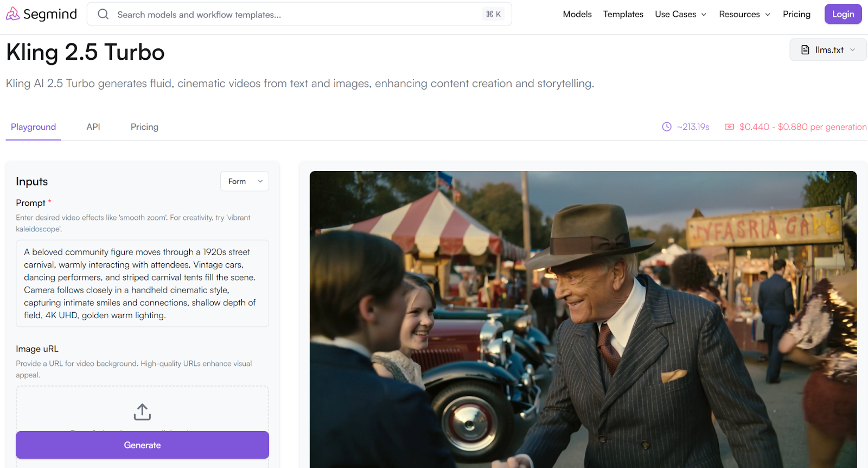Click the ⌘K shortcut badge in the search bar
868x468 pixels.
(493, 14)
